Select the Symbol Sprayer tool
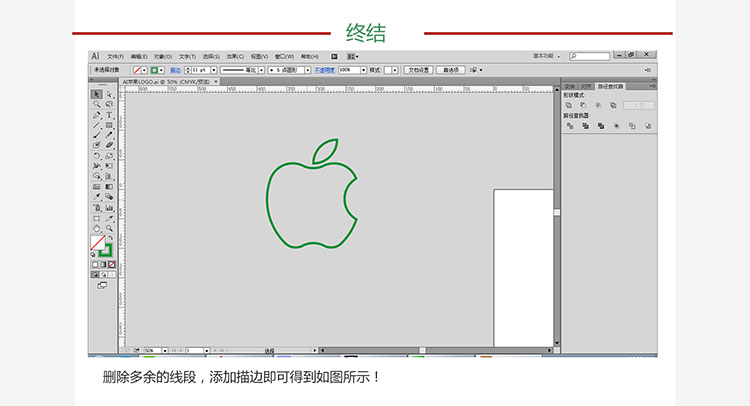Viewport: 750px width, 406px height. (x=97, y=208)
